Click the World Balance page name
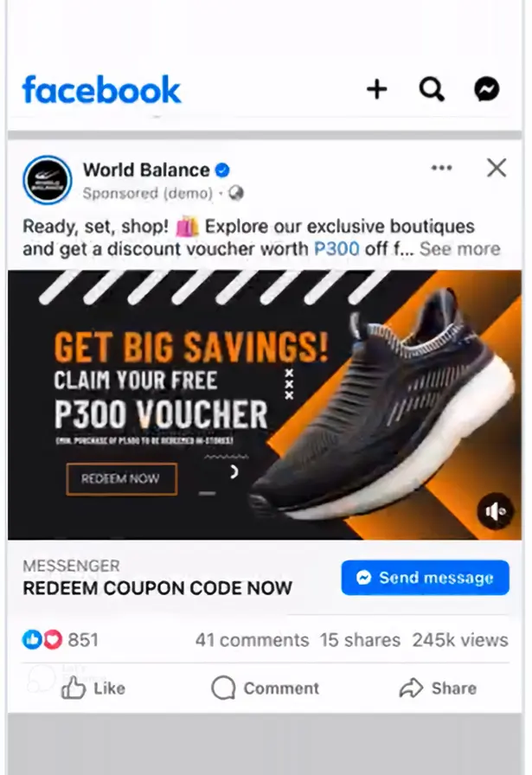Viewport: 532px width, 775px height. click(x=146, y=170)
